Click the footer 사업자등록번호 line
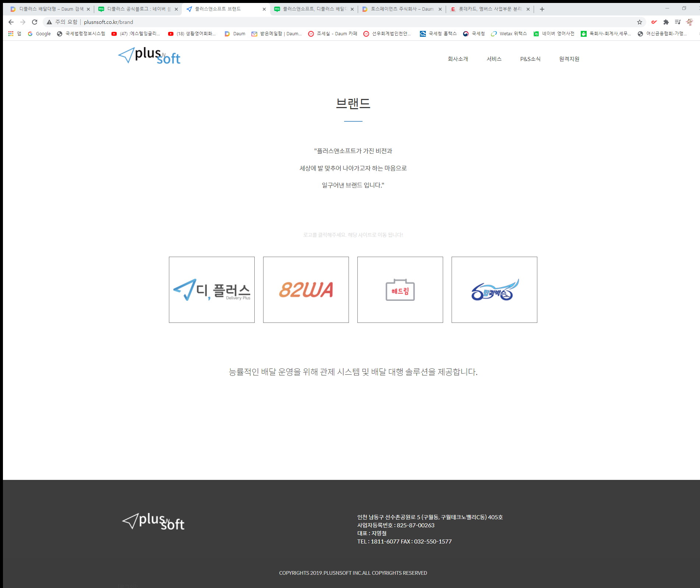Viewport: 700px width, 588px height. [396, 525]
